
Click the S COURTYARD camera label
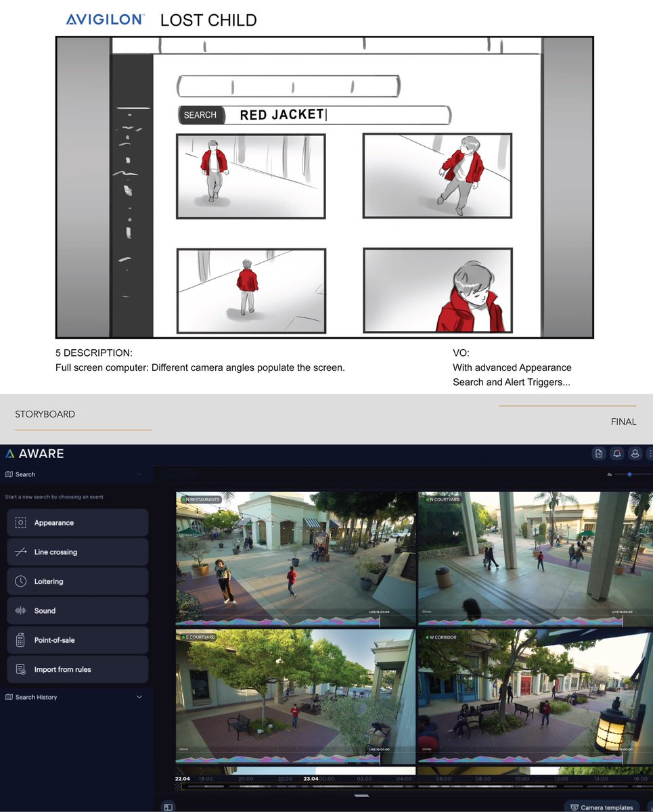tap(198, 637)
